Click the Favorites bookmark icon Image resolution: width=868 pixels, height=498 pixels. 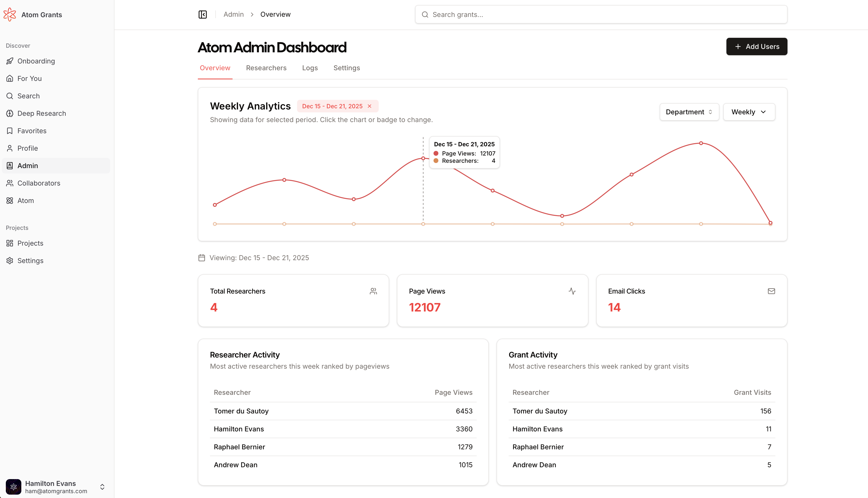pyautogui.click(x=10, y=131)
